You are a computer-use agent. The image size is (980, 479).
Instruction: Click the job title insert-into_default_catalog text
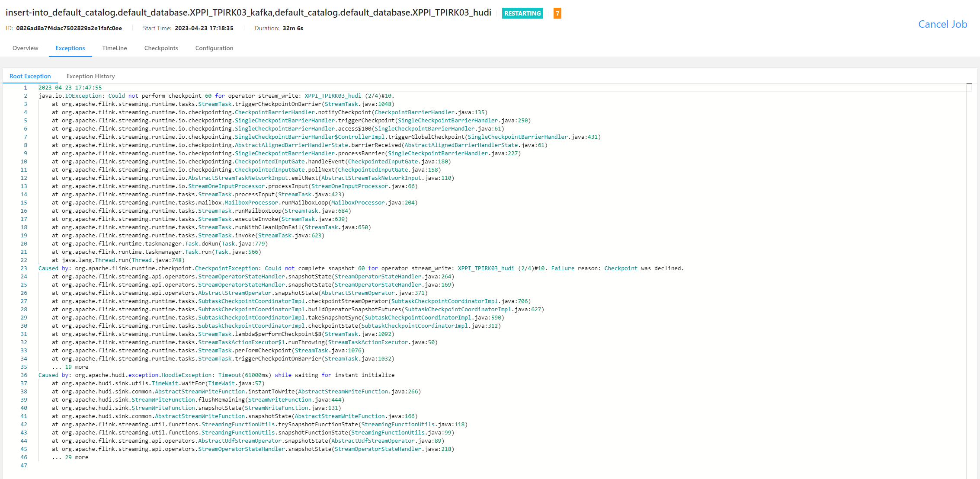[248, 13]
